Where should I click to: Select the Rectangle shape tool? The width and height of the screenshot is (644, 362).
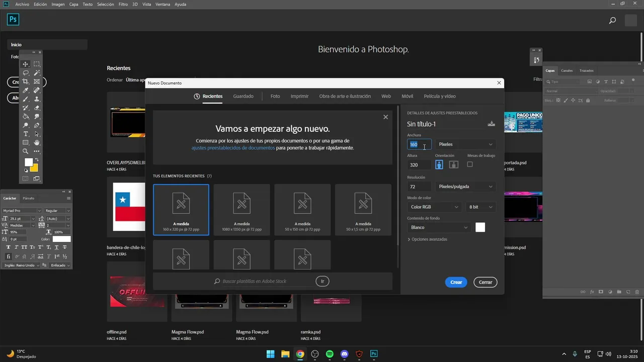pyautogui.click(x=26, y=143)
